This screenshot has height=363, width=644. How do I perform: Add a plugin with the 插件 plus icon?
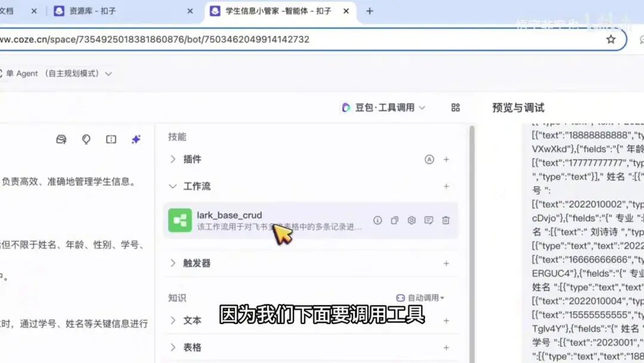(x=447, y=159)
